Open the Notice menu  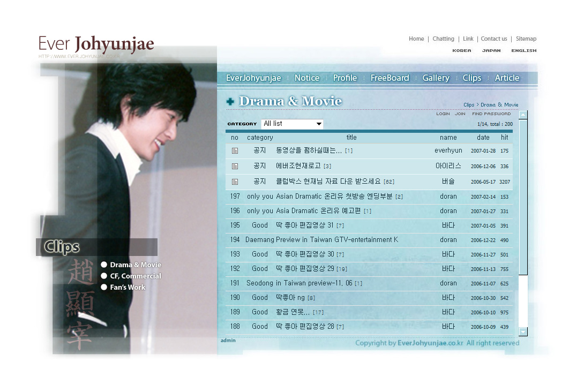pos(307,78)
